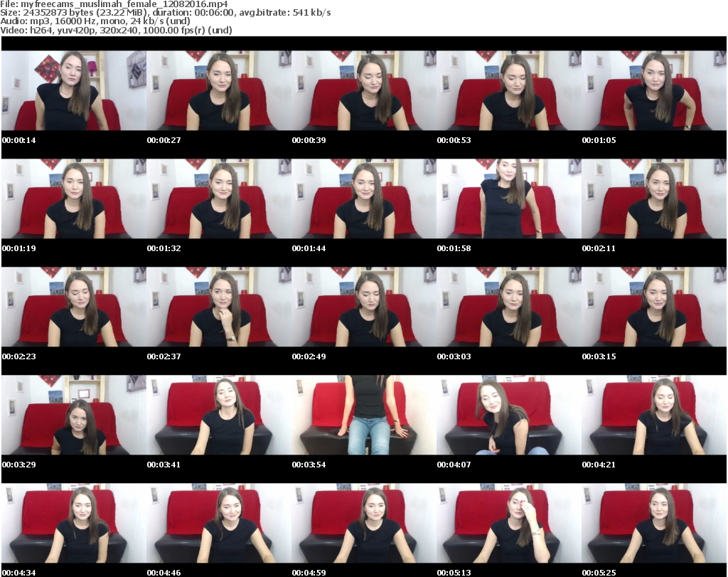Select the thumbnail at timestamp 00:02:37
The image size is (728, 577).
pos(219,307)
